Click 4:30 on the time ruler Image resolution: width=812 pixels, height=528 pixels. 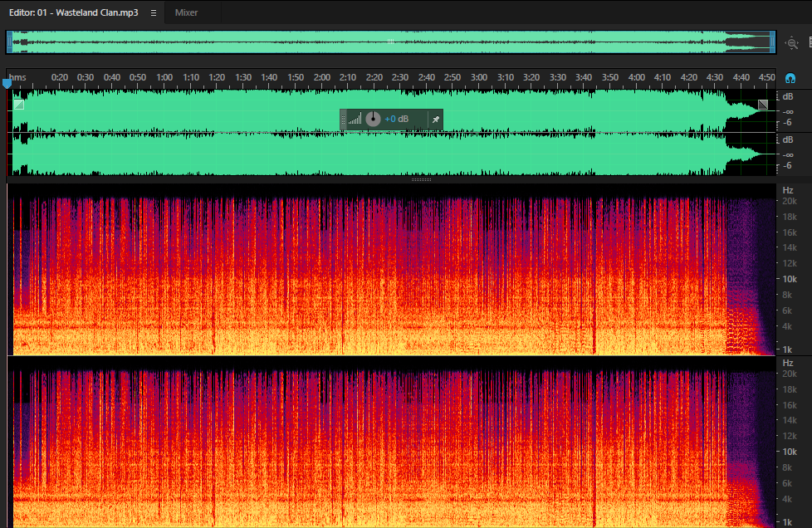point(715,77)
